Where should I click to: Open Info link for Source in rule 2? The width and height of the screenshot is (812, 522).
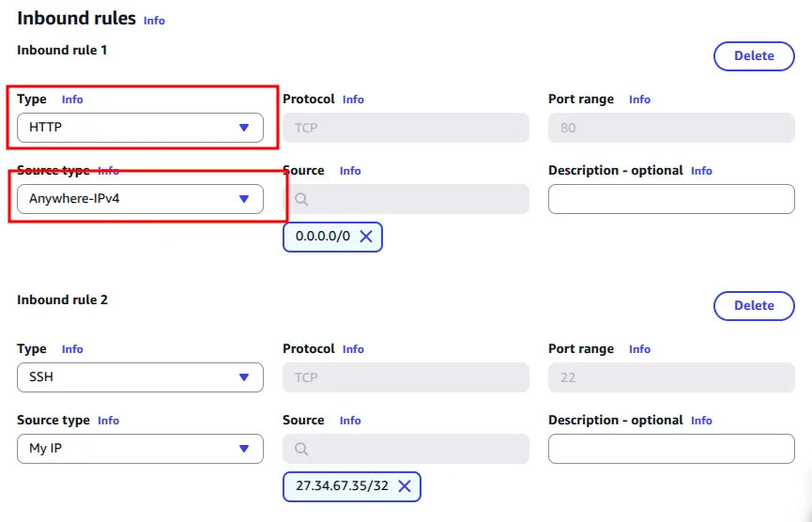(350, 421)
